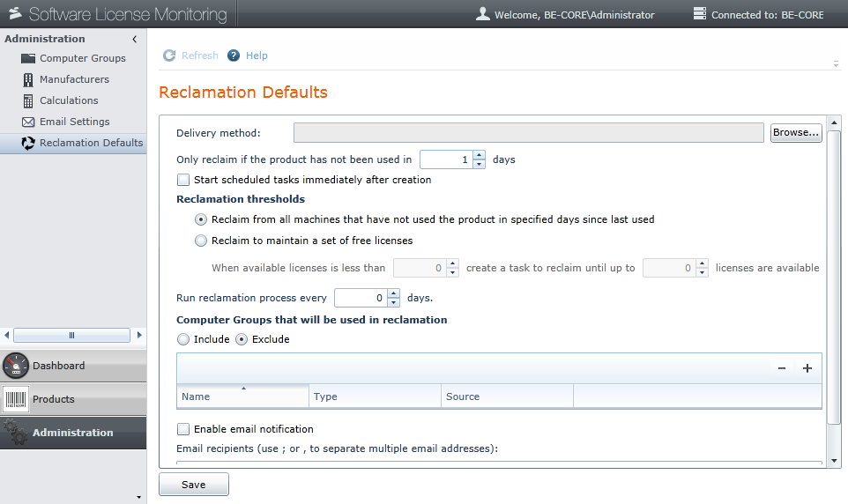This screenshot has width=848, height=504.
Task: Click the Reclamation Defaults recycle icon
Action: coord(28,143)
